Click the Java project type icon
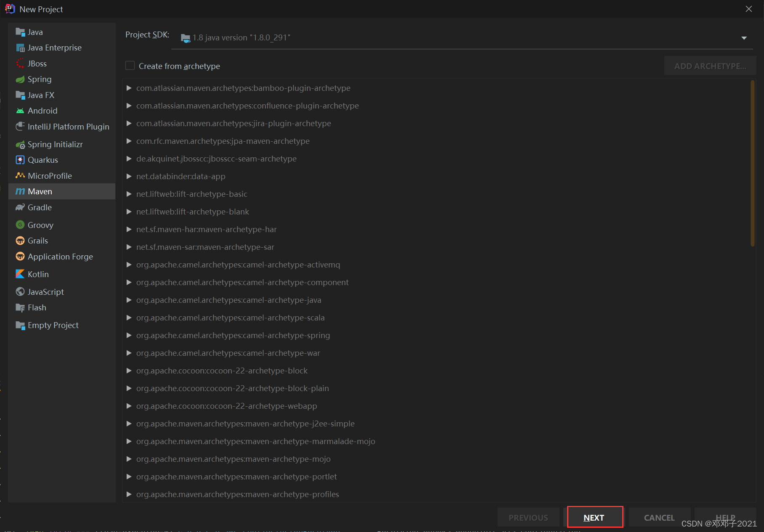 pyautogui.click(x=20, y=32)
